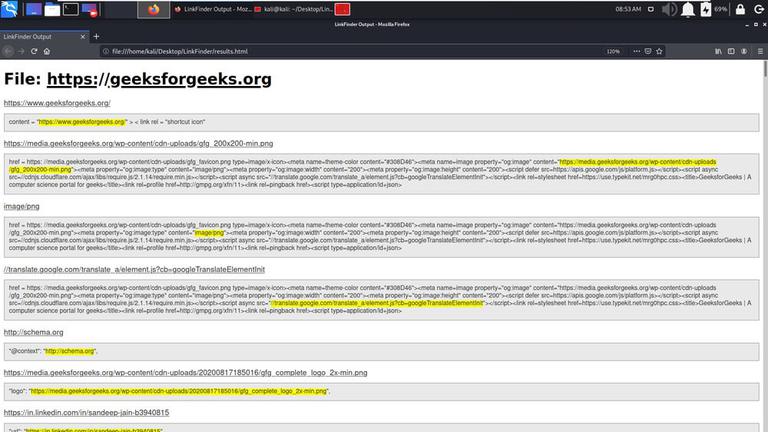This screenshot has height=432, width=768.
Task: Click the screen recorder panel icon
Action: (89, 9)
